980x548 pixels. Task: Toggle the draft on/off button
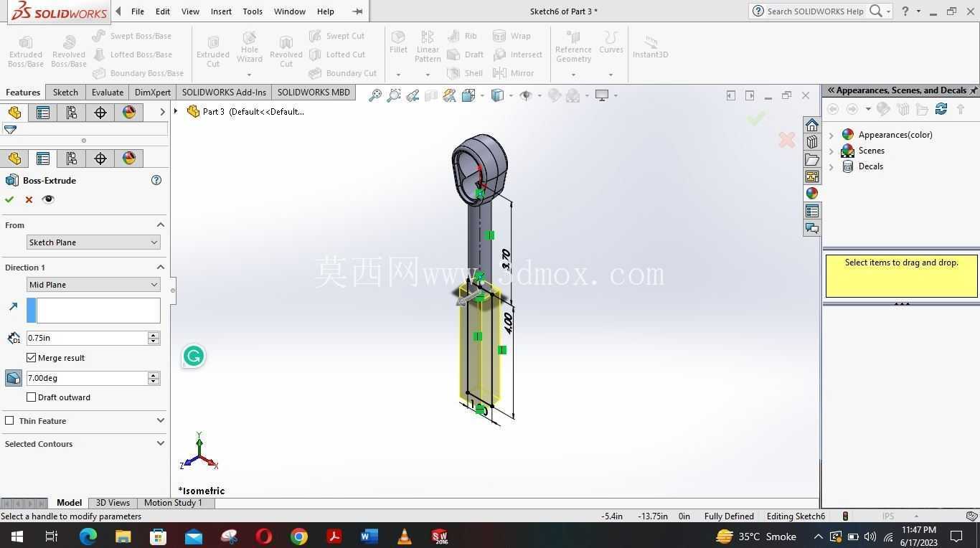(13, 378)
